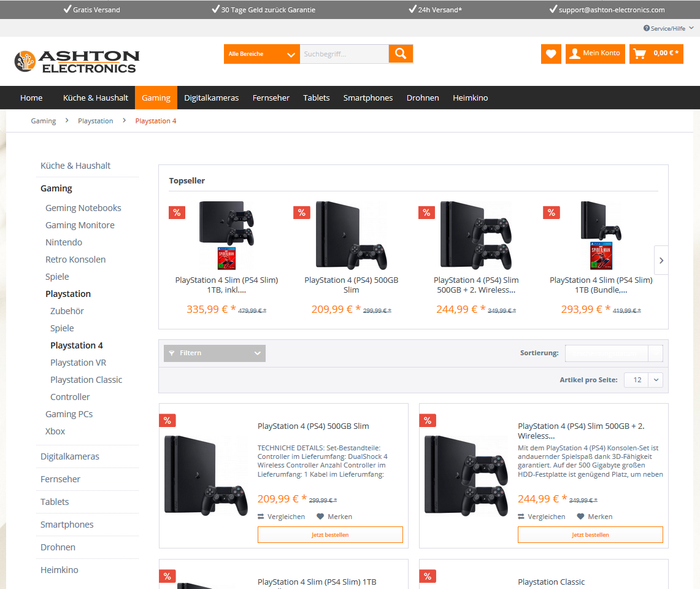Click the search magnifier button

[401, 54]
